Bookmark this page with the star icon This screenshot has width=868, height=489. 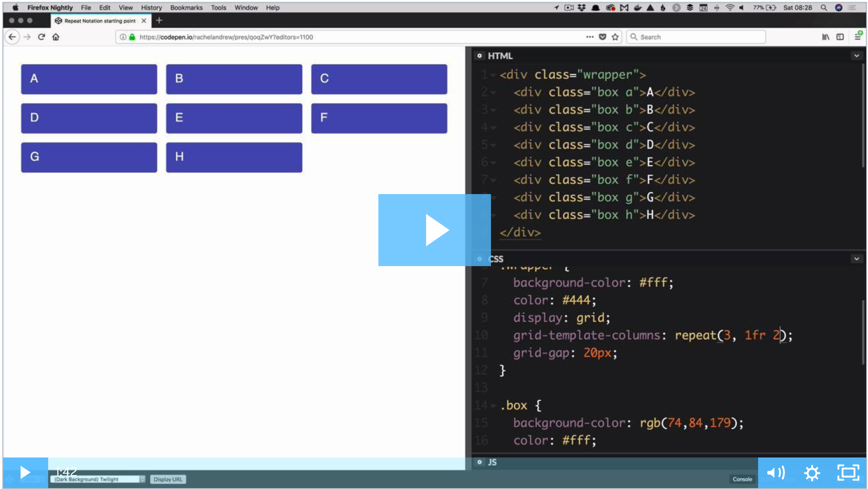coord(615,37)
